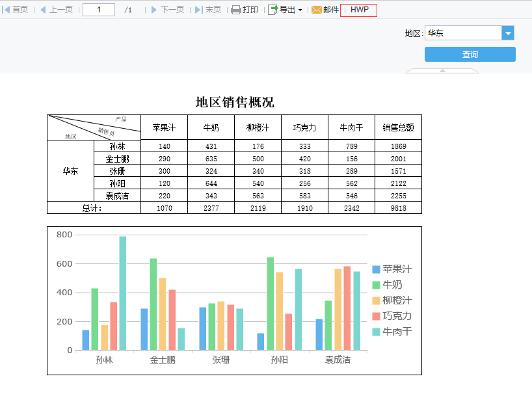Click the 下一页 next page button

(x=168, y=10)
